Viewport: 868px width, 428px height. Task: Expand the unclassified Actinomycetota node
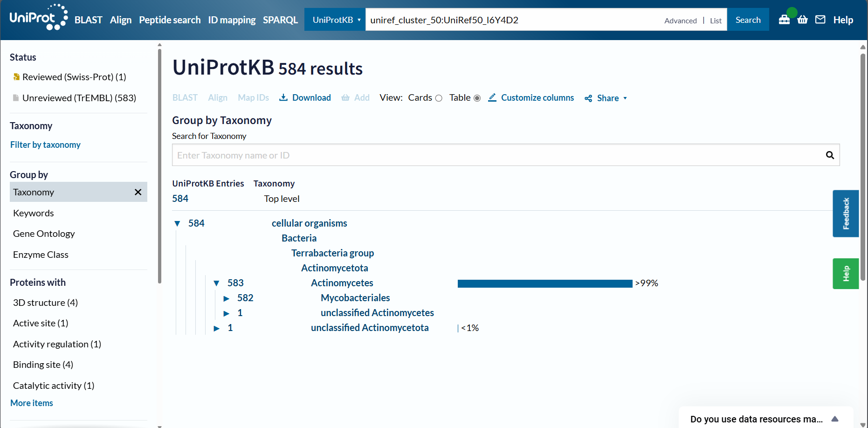coord(216,328)
